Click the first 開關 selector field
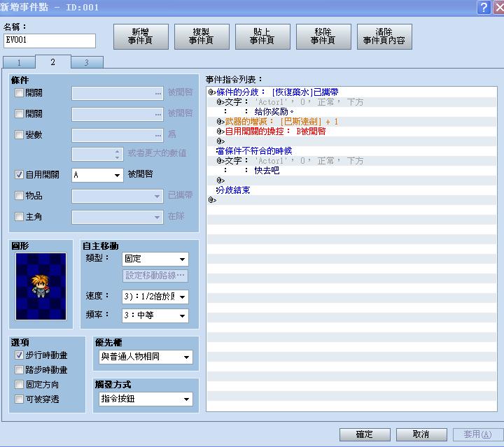The width and height of the screenshot is (504, 447). [x=118, y=94]
